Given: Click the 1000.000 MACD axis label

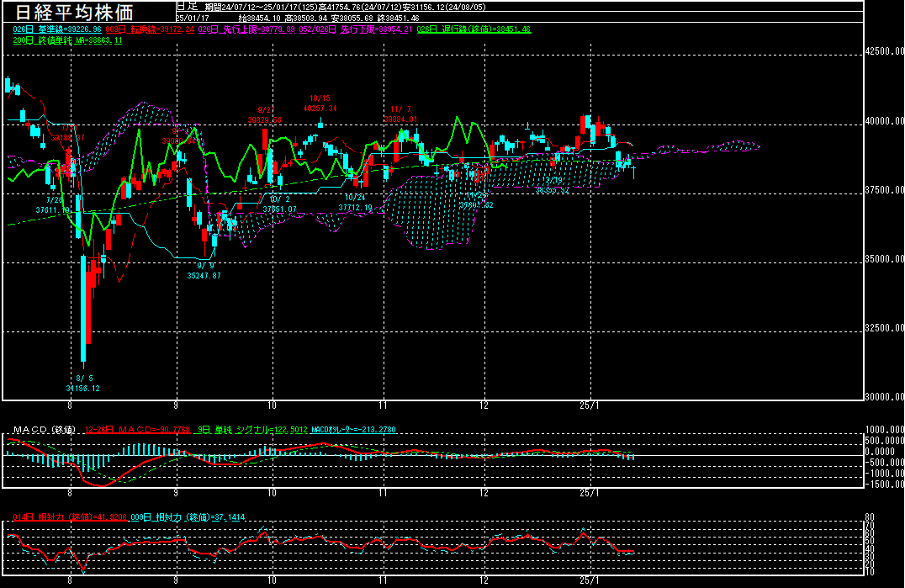Looking at the screenshot, I should (885, 429).
